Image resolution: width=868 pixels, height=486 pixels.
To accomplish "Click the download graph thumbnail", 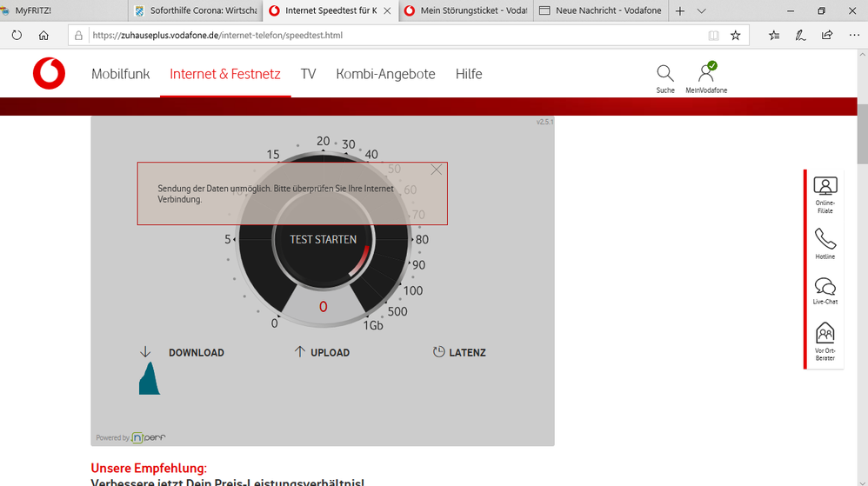I will 150,378.
